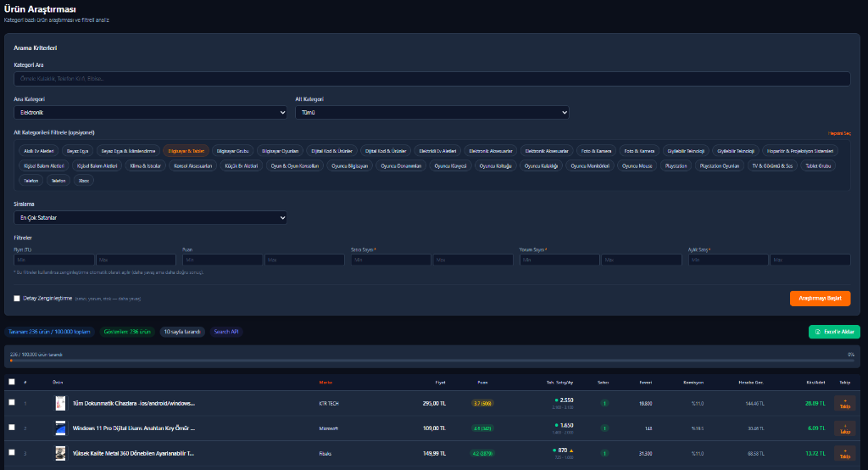The width and height of the screenshot is (868, 470).
Task: Enable the Detay Zenginleştirme checkbox
Action: 17,299
